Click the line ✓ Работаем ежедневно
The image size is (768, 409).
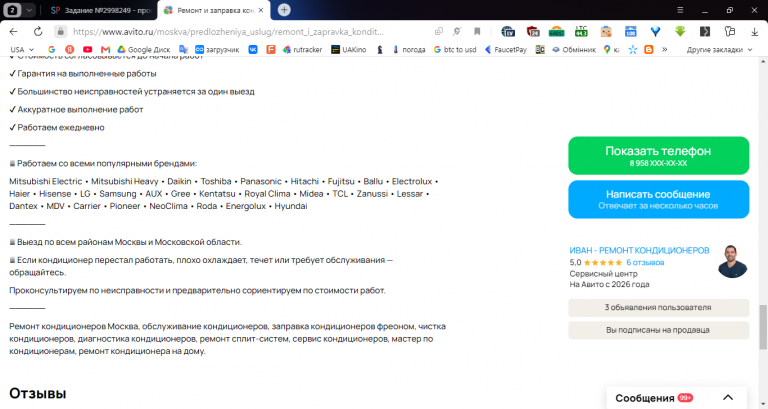point(57,127)
